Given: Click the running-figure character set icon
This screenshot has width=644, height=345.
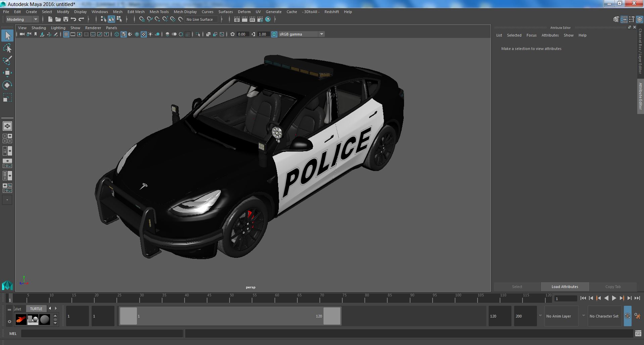Looking at the screenshot, I should point(637,316).
